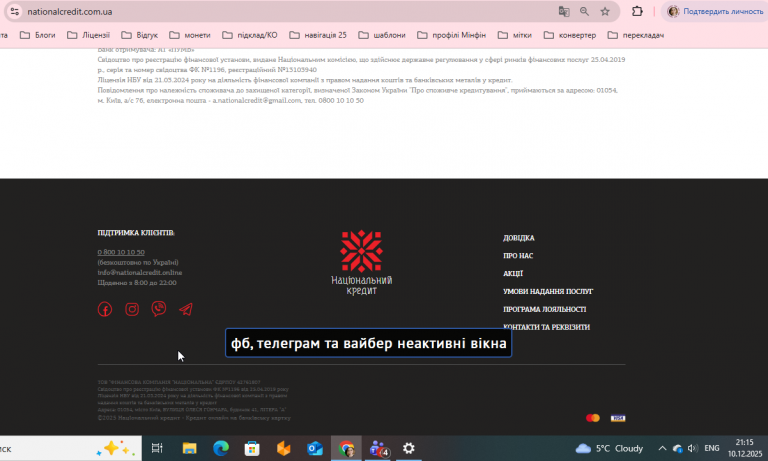Image resolution: width=768 pixels, height=461 pixels.
Task: Open the ДОВІДКА footer link
Action: pyautogui.click(x=519, y=238)
